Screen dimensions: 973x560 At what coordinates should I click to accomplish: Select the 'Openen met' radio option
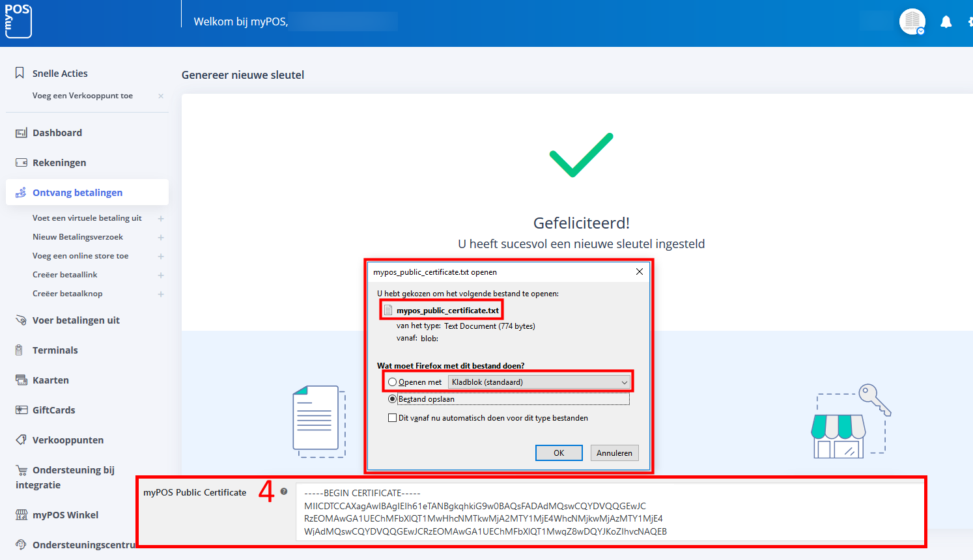point(392,382)
